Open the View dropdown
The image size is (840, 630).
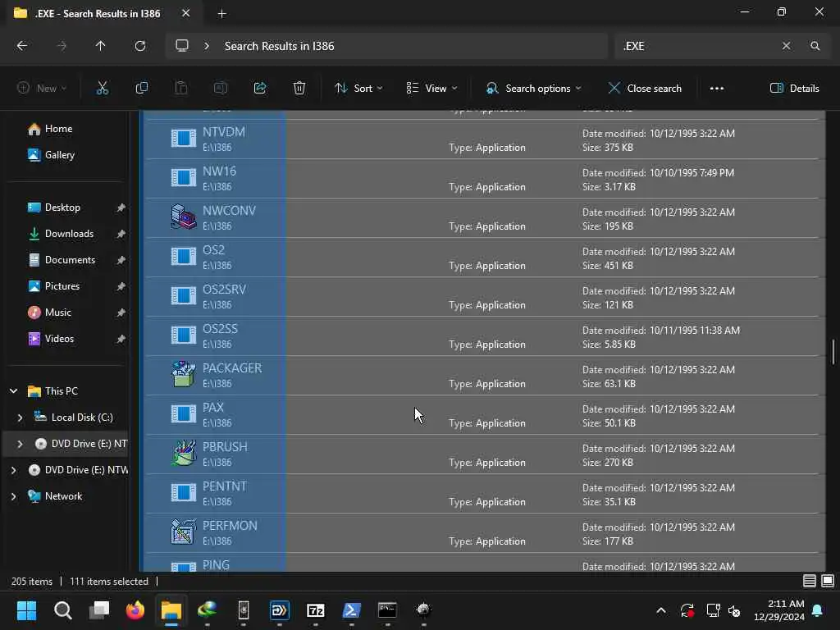[431, 89]
